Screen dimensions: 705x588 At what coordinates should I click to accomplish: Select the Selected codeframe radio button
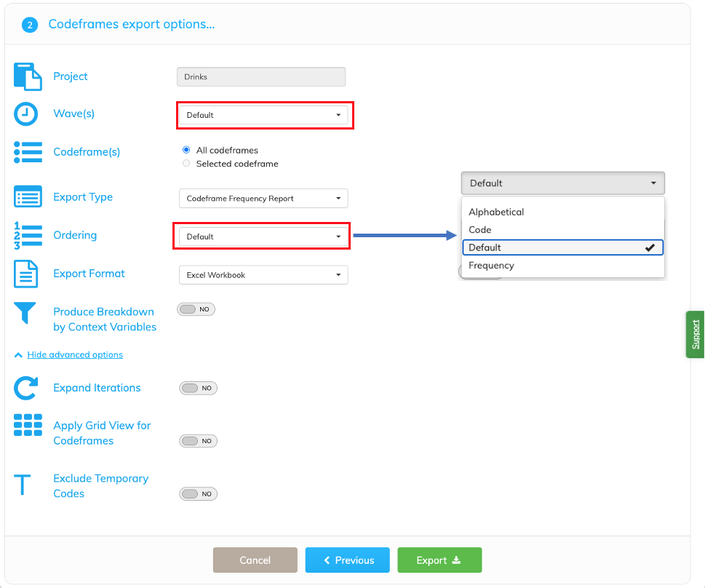click(x=186, y=163)
